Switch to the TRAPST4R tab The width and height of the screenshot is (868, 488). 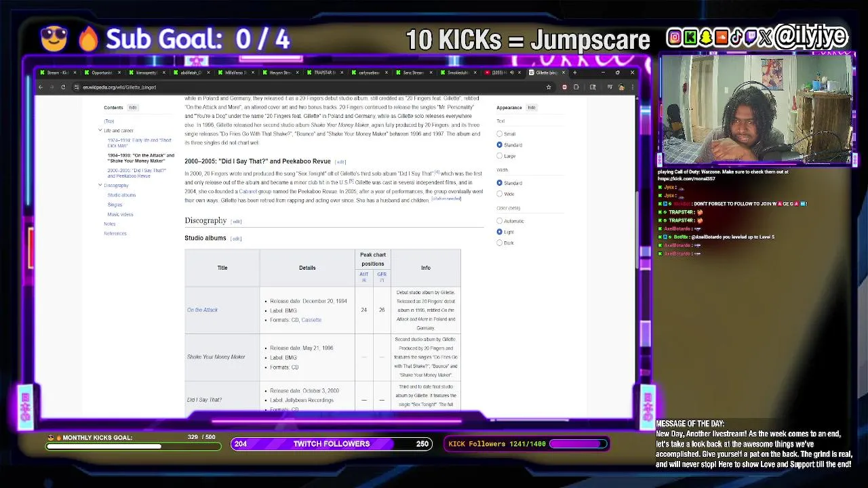[324, 73]
